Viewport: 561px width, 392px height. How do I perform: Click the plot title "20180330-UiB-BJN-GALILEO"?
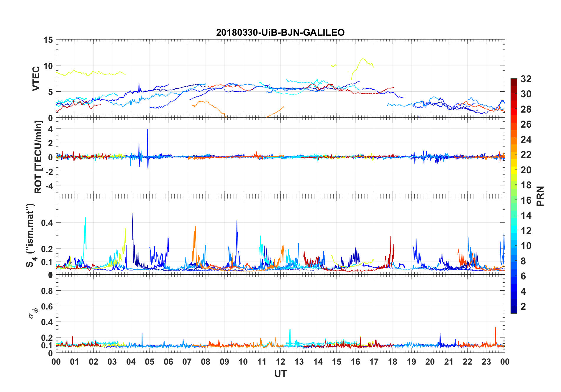coord(280,32)
